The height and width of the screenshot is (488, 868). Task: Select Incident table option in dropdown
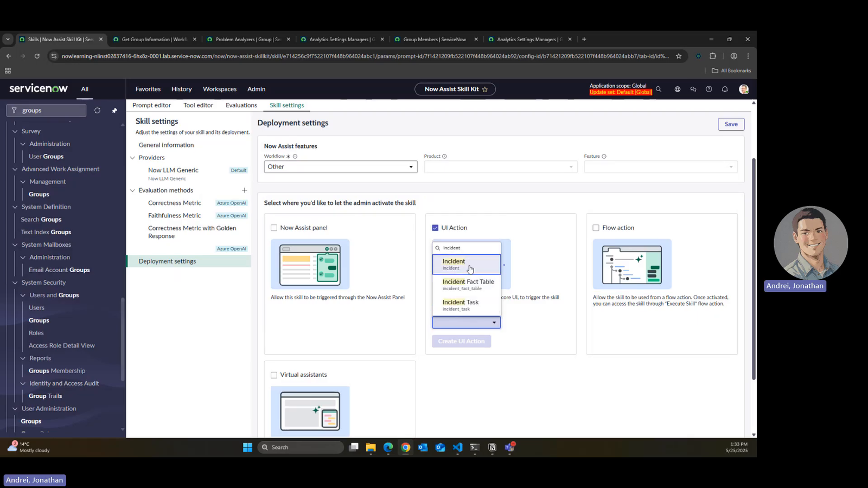(467, 264)
